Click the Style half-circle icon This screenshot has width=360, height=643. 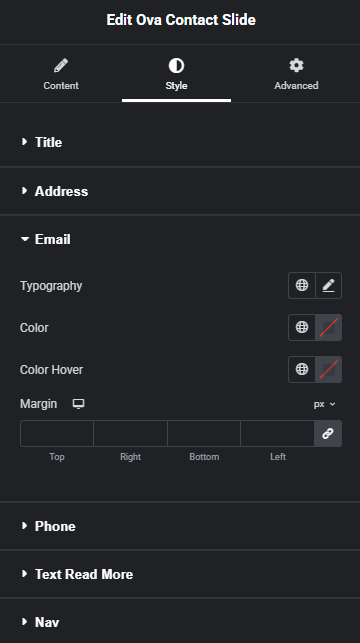point(176,66)
